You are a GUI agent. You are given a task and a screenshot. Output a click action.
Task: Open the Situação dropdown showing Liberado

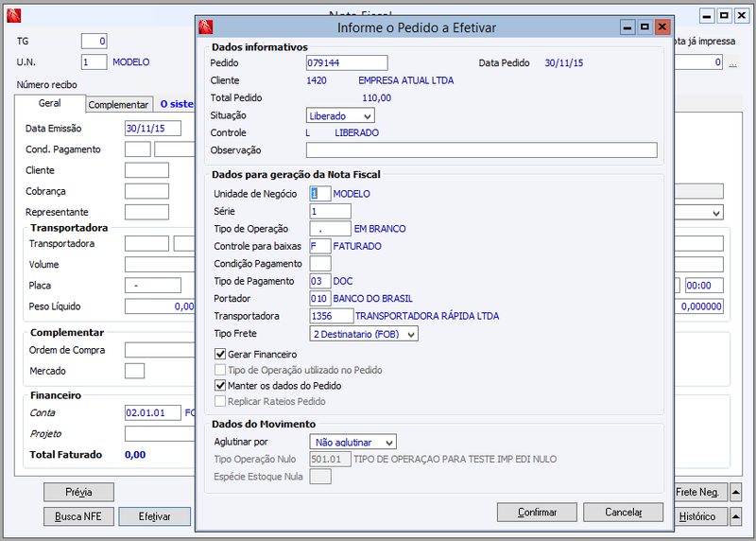click(x=340, y=115)
